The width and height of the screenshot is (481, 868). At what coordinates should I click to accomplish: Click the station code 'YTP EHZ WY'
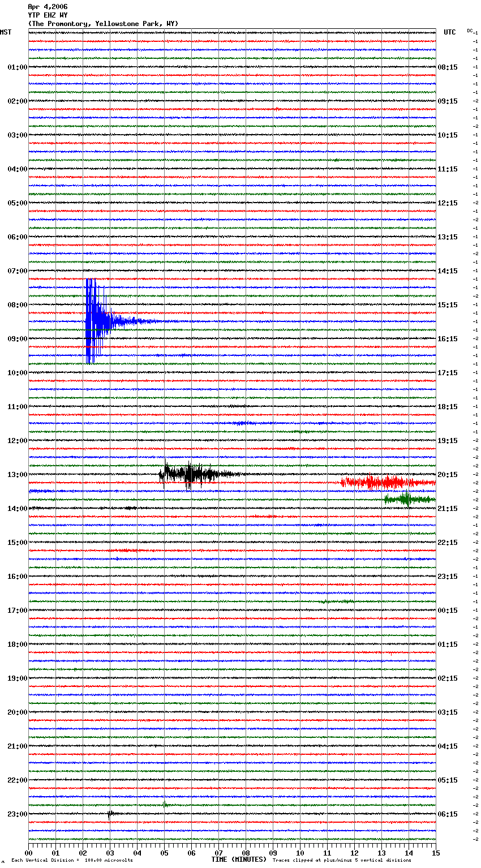pyautogui.click(x=48, y=15)
